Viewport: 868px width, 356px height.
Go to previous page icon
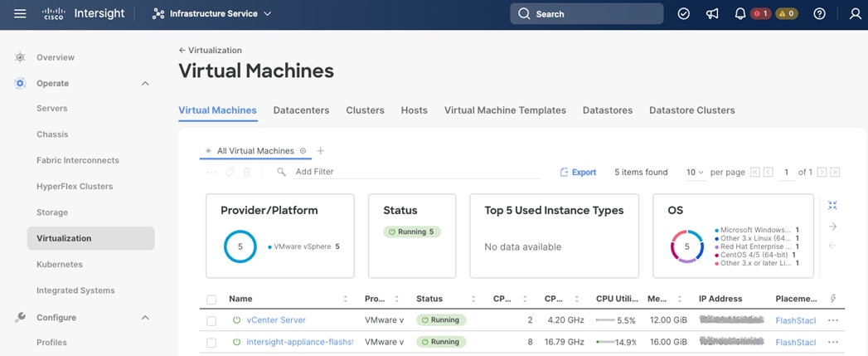[x=768, y=173]
